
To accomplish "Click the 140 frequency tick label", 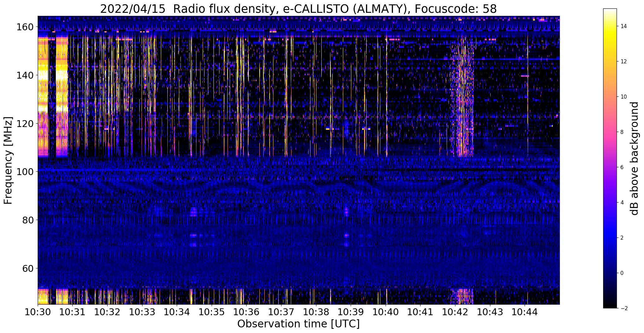I will pyautogui.click(x=25, y=75).
